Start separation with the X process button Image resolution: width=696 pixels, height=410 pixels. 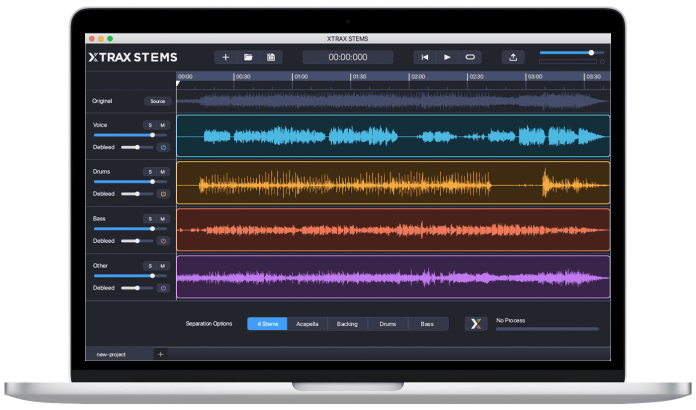[x=476, y=324]
